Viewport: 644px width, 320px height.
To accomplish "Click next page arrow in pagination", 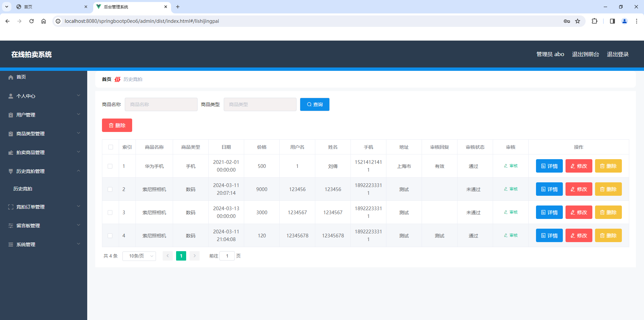I will pos(195,256).
